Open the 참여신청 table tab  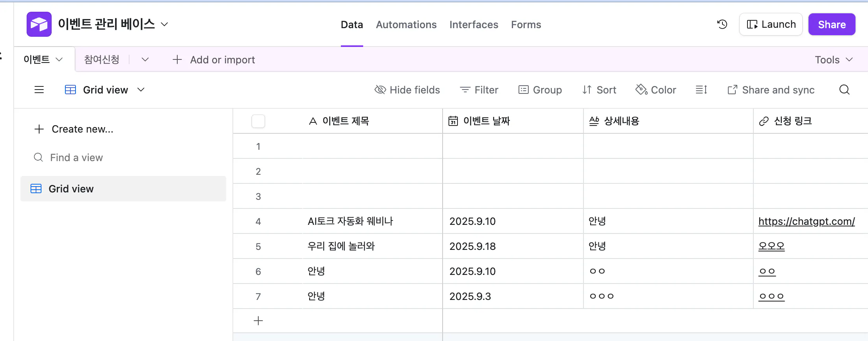[102, 59]
